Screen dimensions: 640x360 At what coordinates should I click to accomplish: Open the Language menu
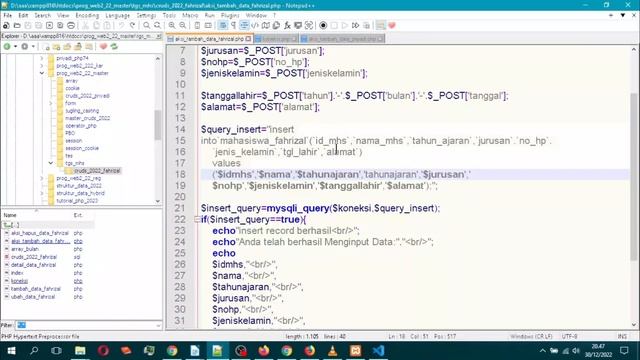point(118,16)
